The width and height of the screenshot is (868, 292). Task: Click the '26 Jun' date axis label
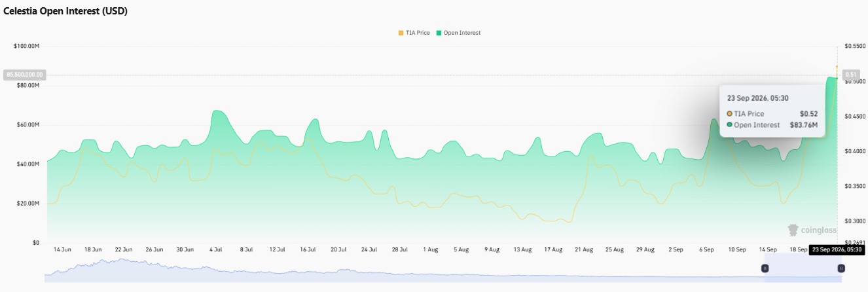tap(154, 249)
